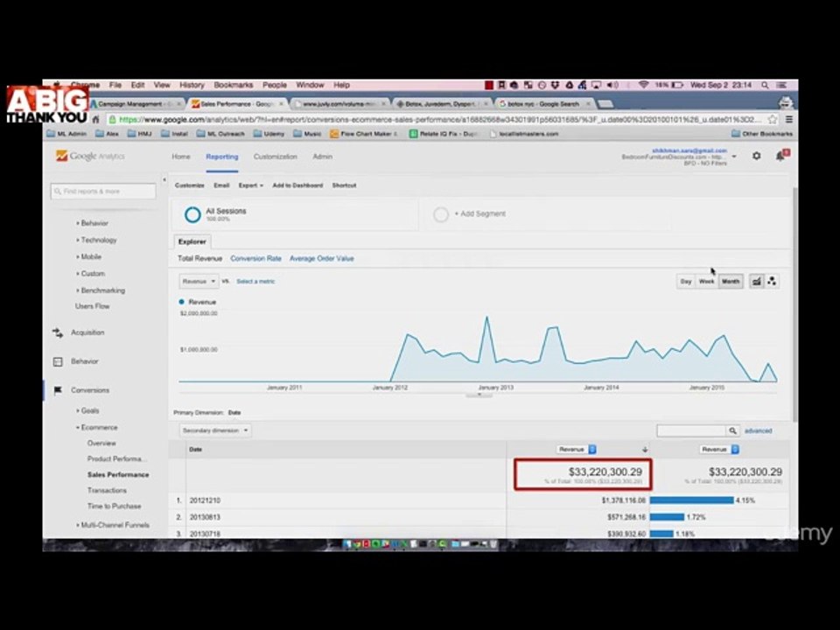Viewport: 840px width, 630px height.
Task: Switch to motion chart dots icon
Action: [x=772, y=281]
